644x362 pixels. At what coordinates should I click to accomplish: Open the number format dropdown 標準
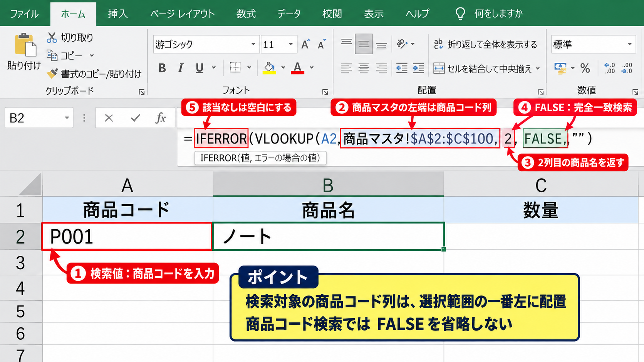tap(629, 44)
